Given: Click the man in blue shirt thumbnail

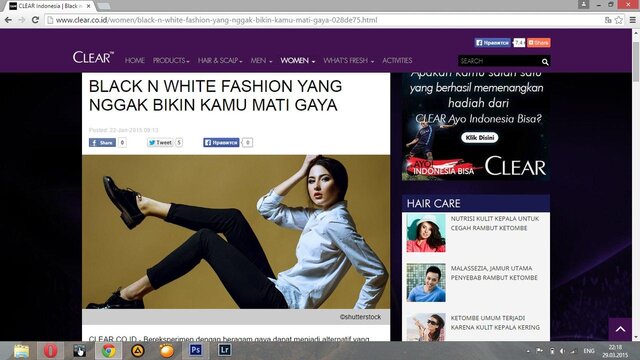Looking at the screenshot, I should 426,282.
